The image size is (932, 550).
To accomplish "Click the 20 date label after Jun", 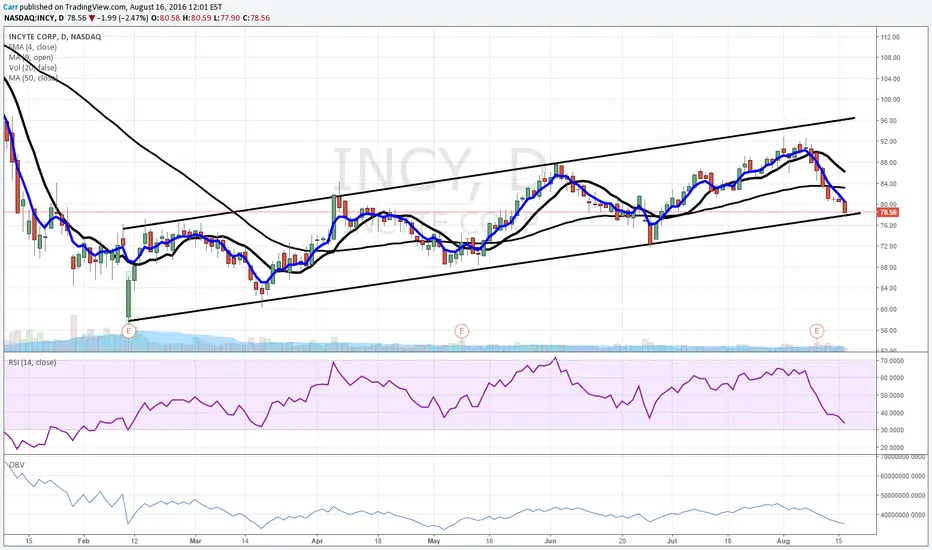I will click(622, 541).
